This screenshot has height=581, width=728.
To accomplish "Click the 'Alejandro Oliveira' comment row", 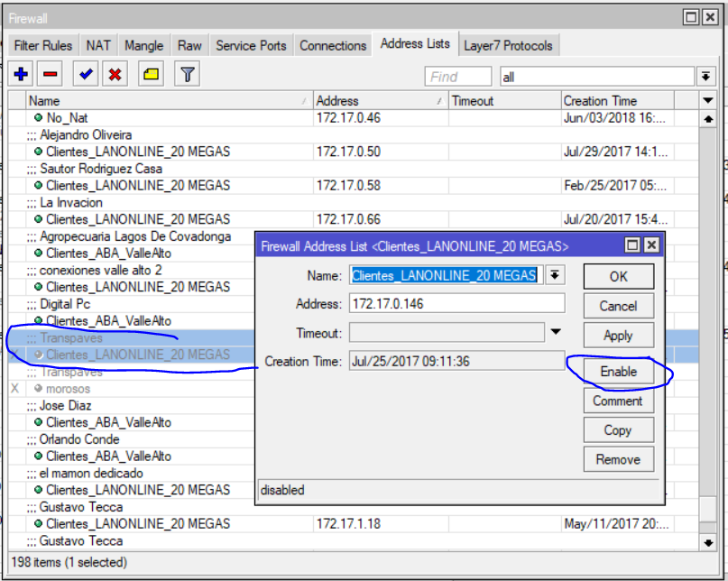I will 353,135.
